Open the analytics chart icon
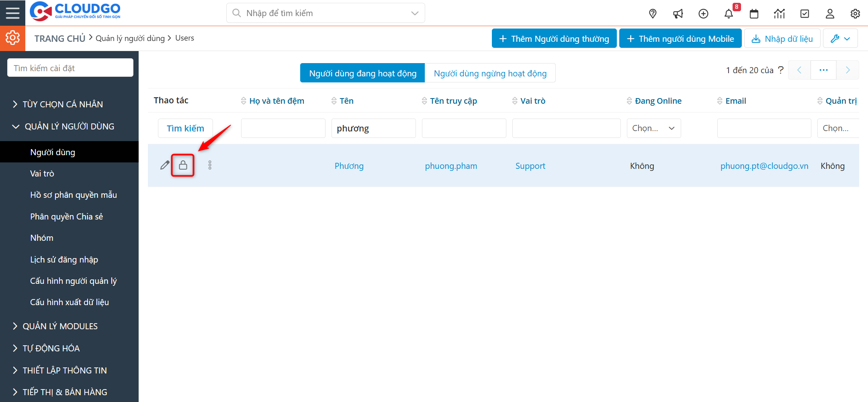The height and width of the screenshot is (402, 868). (x=779, y=13)
